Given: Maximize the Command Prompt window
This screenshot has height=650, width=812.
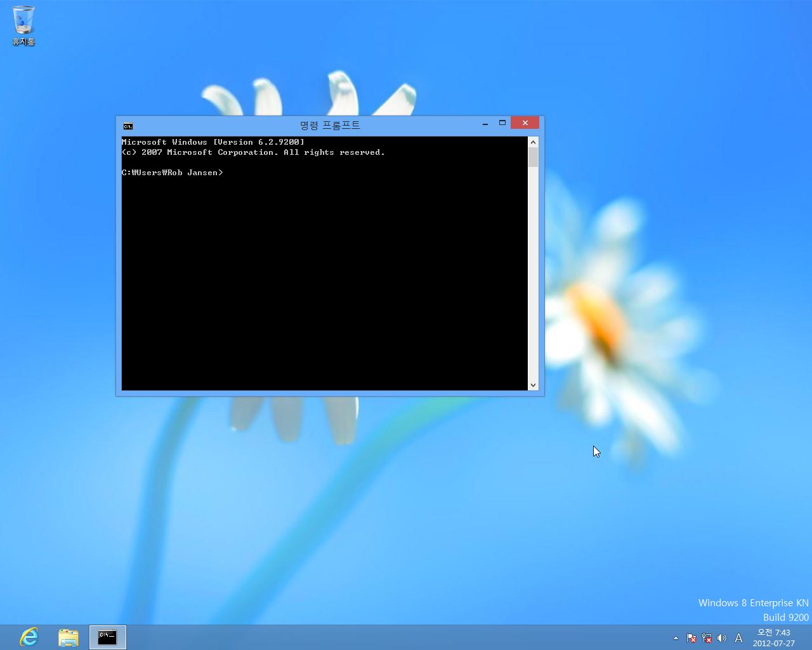Looking at the screenshot, I should point(502,123).
